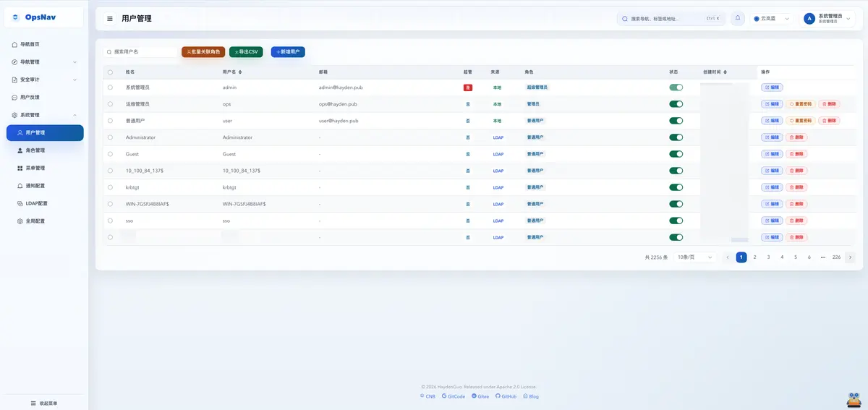Open the 云岚蓝 theme dropdown
The height and width of the screenshot is (410, 868).
[772, 19]
